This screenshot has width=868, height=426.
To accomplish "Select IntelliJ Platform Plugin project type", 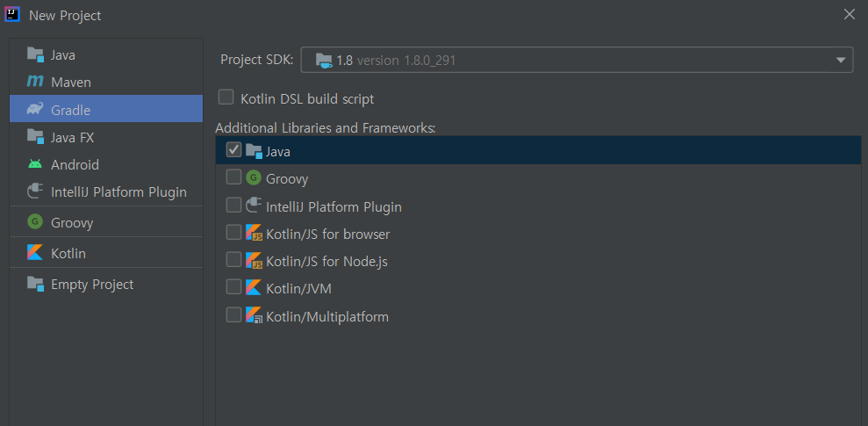I will pos(106,191).
